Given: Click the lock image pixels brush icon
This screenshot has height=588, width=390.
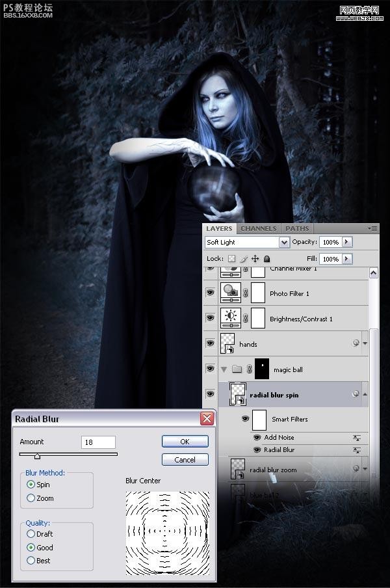Looking at the screenshot, I should (244, 259).
